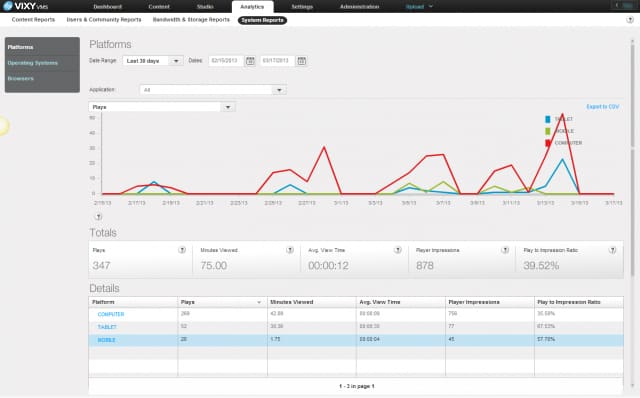Click the Platform column header

click(133, 302)
